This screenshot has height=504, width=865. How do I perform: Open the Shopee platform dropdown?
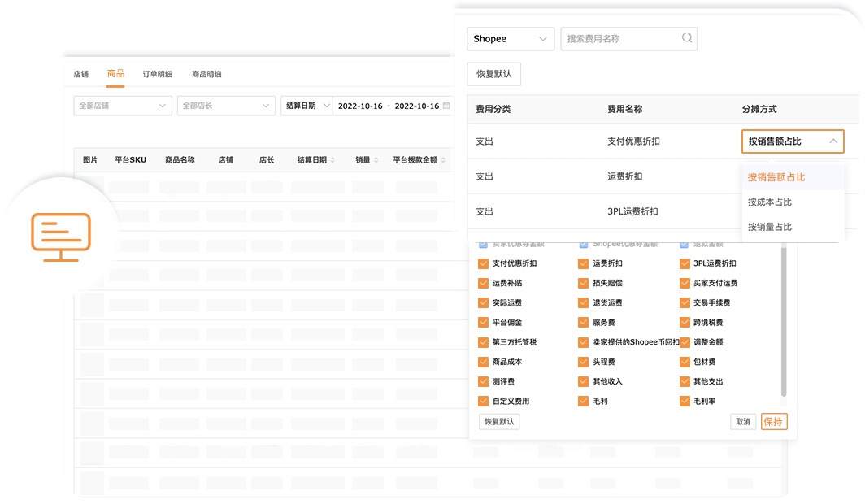tap(511, 39)
